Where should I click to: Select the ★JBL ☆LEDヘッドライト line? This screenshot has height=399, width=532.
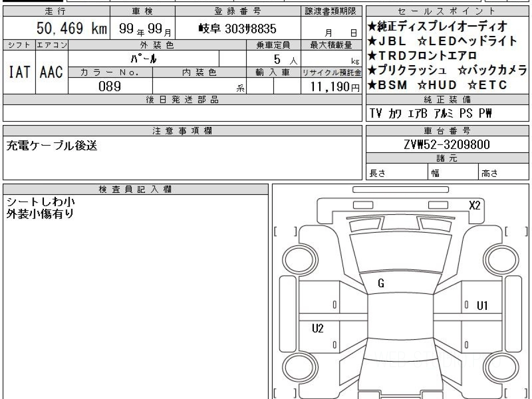pyautogui.click(x=442, y=41)
